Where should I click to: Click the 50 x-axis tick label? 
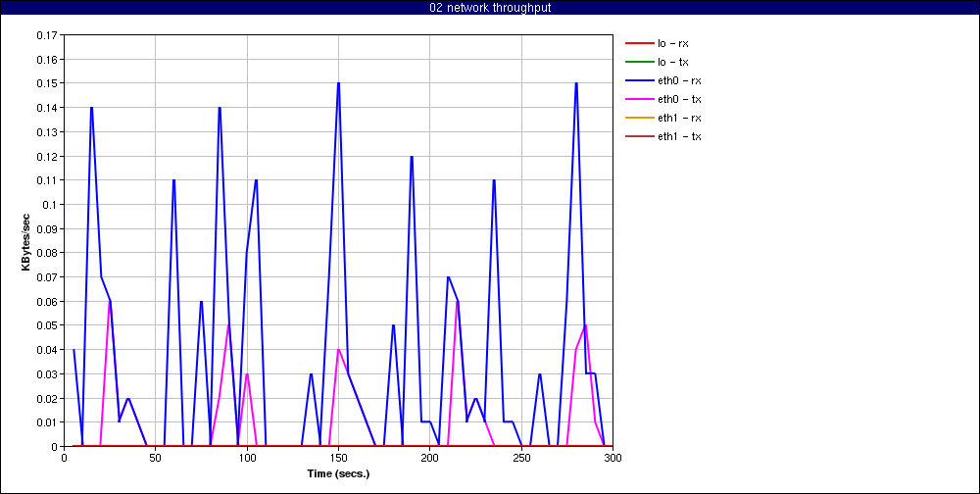point(155,457)
